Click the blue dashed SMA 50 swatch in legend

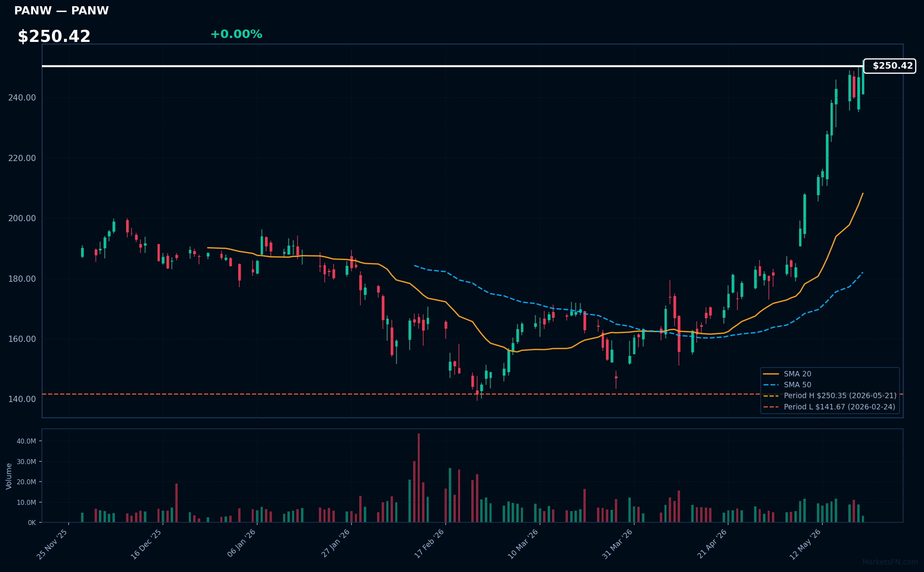pyautogui.click(x=771, y=385)
